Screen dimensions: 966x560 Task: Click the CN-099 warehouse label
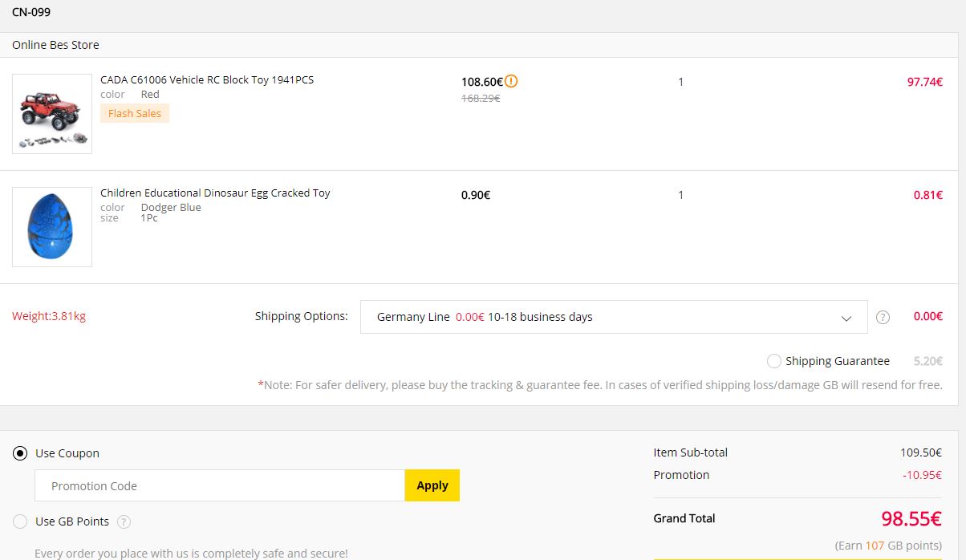[x=31, y=12]
